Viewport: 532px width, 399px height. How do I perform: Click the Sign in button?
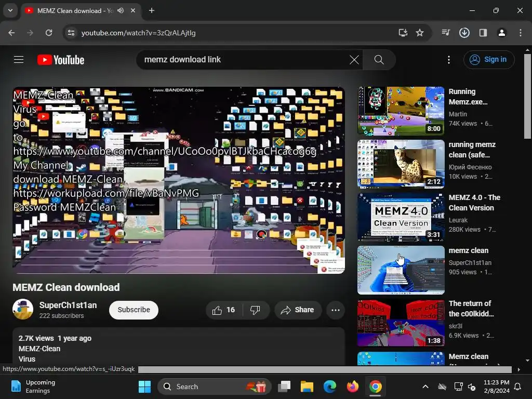click(x=489, y=60)
